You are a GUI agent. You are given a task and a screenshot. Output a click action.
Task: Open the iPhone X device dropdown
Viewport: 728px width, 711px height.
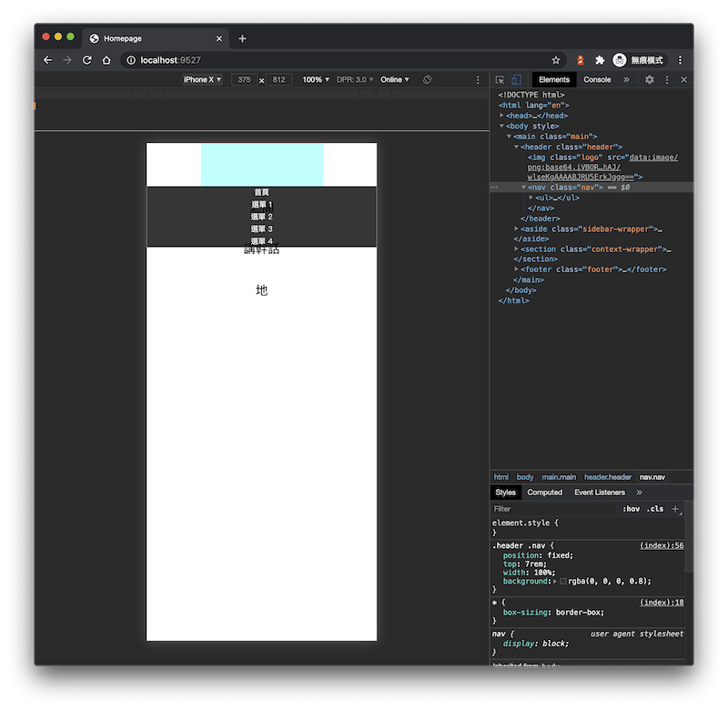202,79
